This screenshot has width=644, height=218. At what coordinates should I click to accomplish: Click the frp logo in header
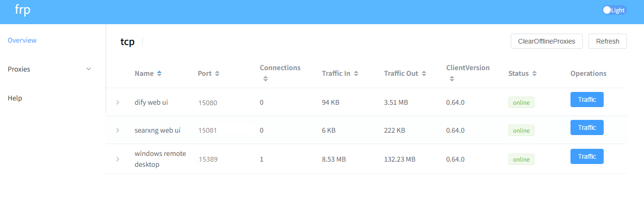(x=22, y=9)
